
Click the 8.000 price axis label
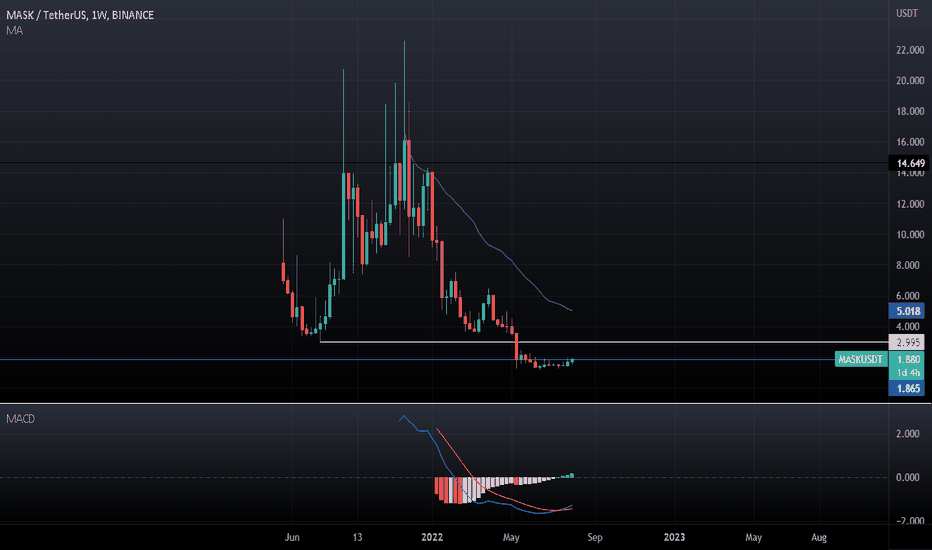(910, 265)
